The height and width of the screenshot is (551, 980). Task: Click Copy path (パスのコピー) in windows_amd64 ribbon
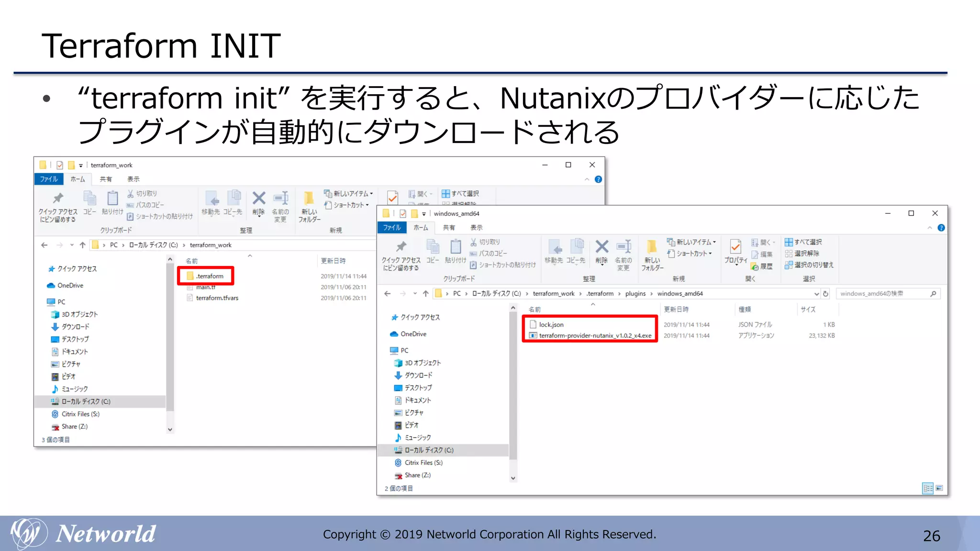[489, 253]
